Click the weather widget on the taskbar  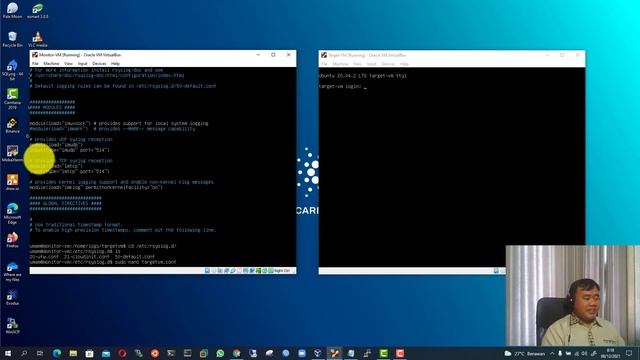click(x=524, y=353)
